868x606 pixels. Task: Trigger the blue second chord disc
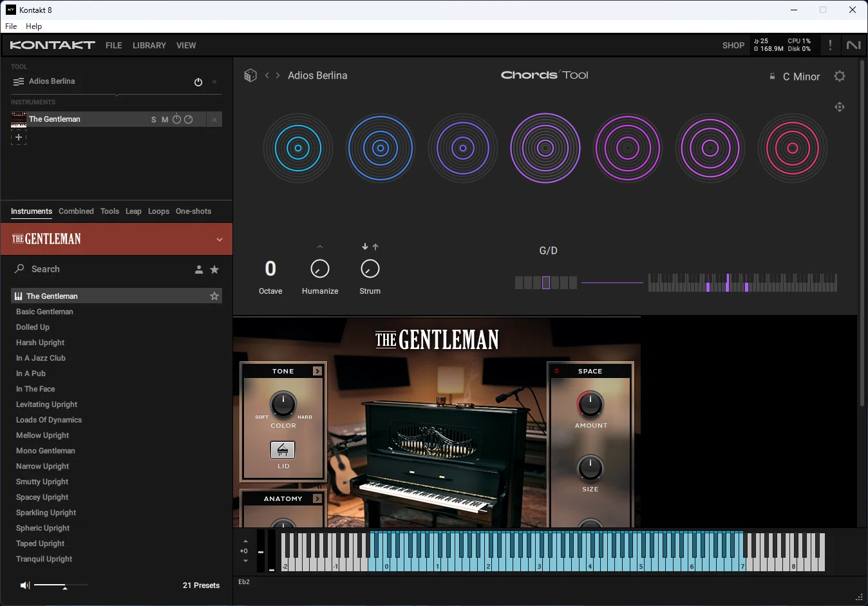point(381,148)
